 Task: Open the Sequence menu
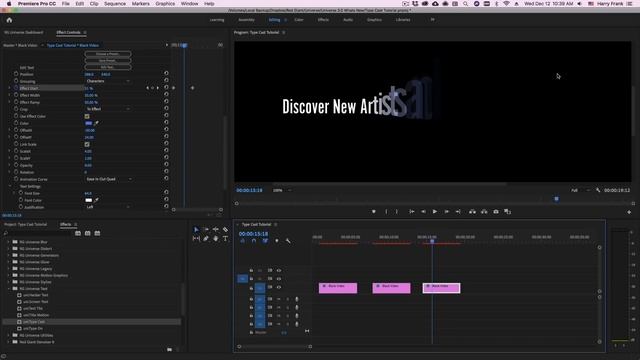point(115,4)
